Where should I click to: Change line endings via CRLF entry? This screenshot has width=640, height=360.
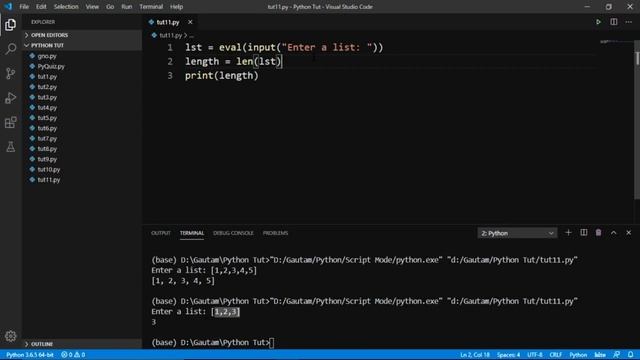556,355
